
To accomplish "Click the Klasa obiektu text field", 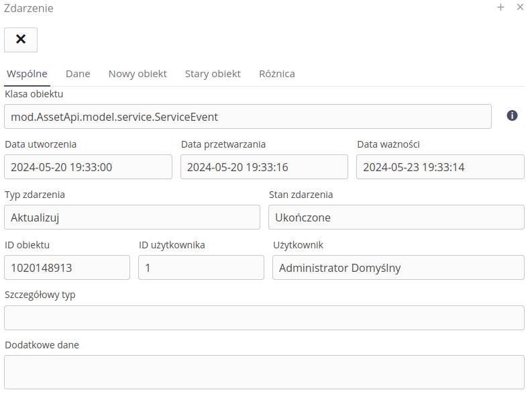I will coord(248,117).
